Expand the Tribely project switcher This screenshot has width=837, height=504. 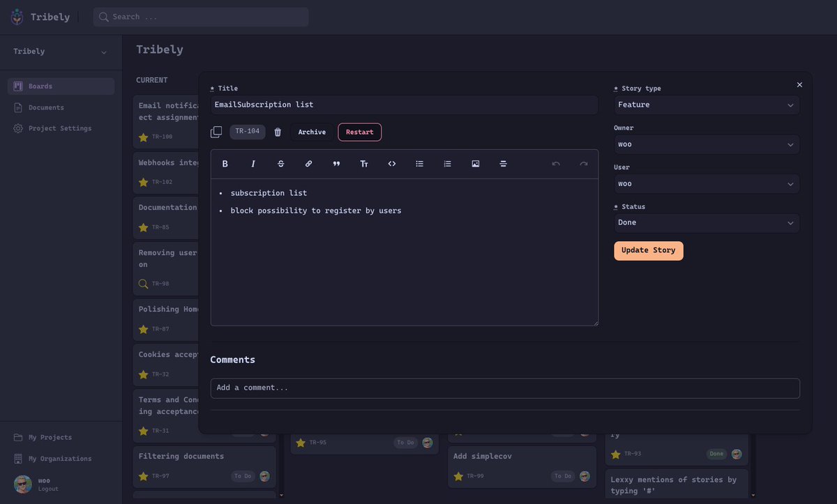click(x=61, y=52)
